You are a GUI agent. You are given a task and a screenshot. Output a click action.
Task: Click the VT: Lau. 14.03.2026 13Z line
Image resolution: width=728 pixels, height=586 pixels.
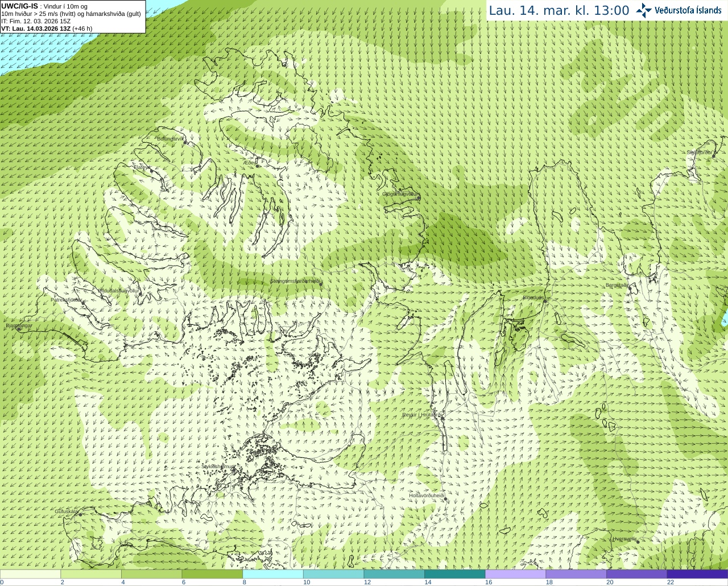tap(47, 28)
